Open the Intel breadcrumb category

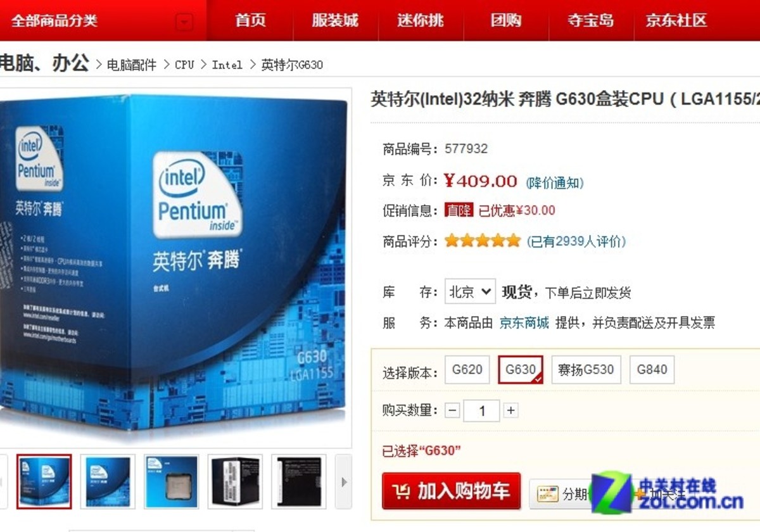tap(227, 65)
